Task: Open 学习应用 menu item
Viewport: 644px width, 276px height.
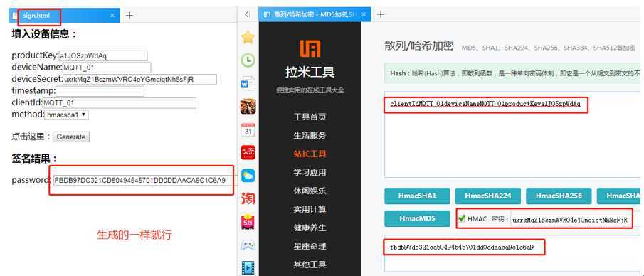Action: [x=310, y=172]
